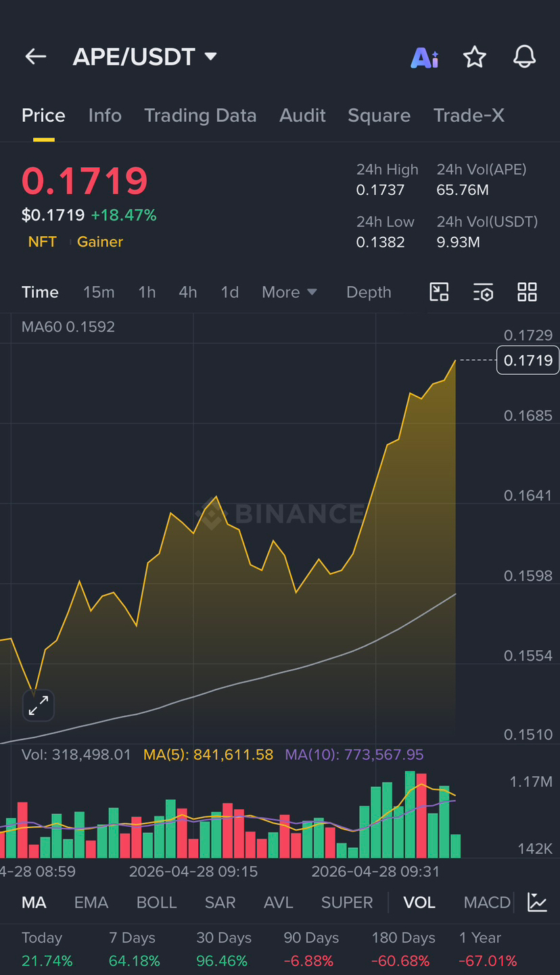
Task: Open the chart drawing tools icon
Action: (440, 292)
